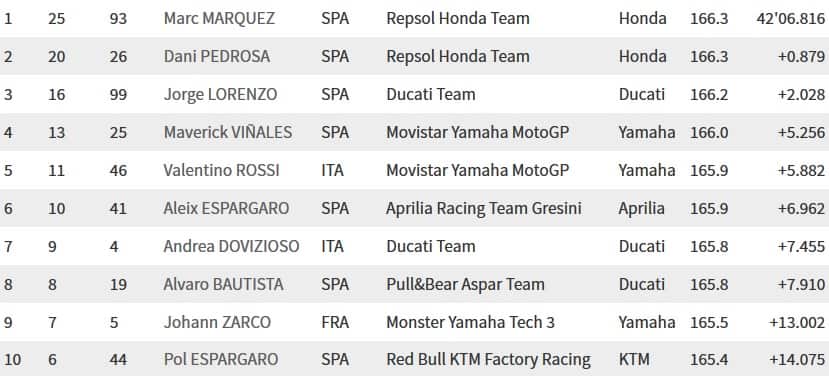Select the +0.879 gap time
829x376 pixels.
[802, 57]
